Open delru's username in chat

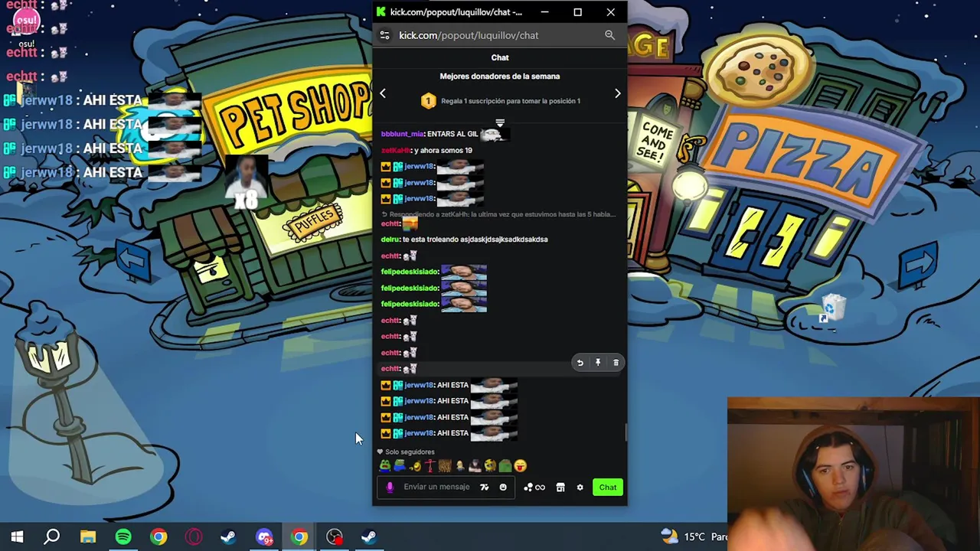pyautogui.click(x=390, y=240)
